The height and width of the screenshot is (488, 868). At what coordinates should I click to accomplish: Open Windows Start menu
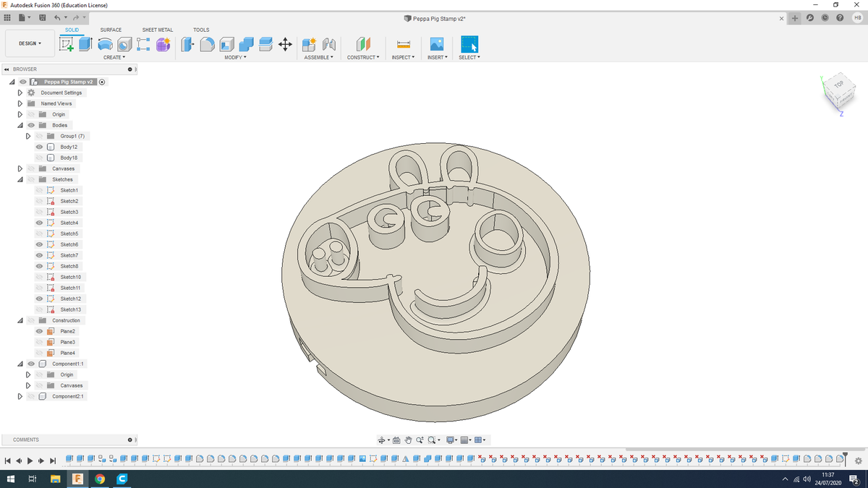(x=11, y=479)
